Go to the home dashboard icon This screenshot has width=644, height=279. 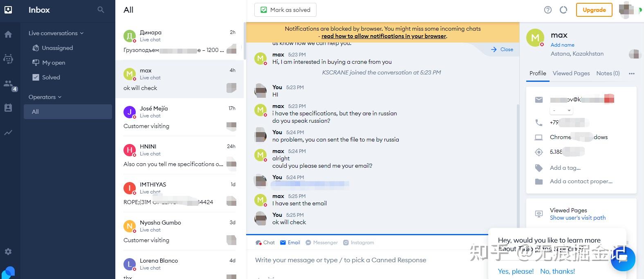(8, 34)
